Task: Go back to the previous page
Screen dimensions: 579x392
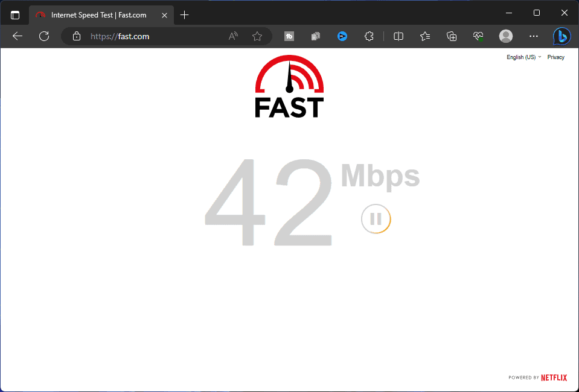Action: point(18,36)
